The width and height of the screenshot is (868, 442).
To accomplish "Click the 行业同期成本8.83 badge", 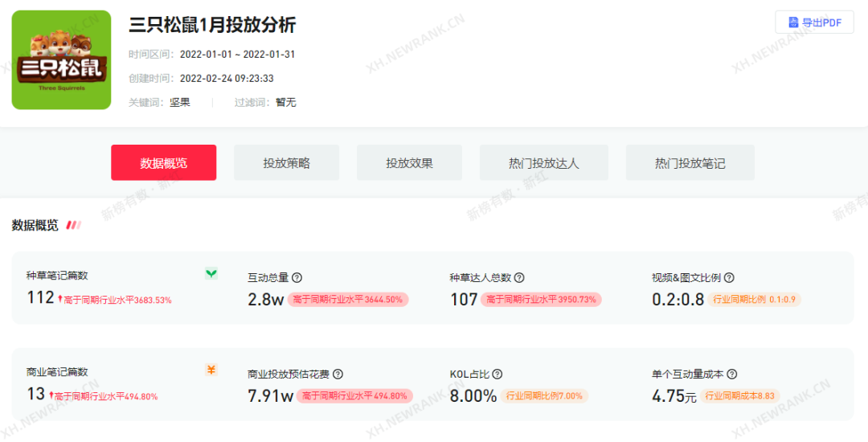I will coord(739,395).
